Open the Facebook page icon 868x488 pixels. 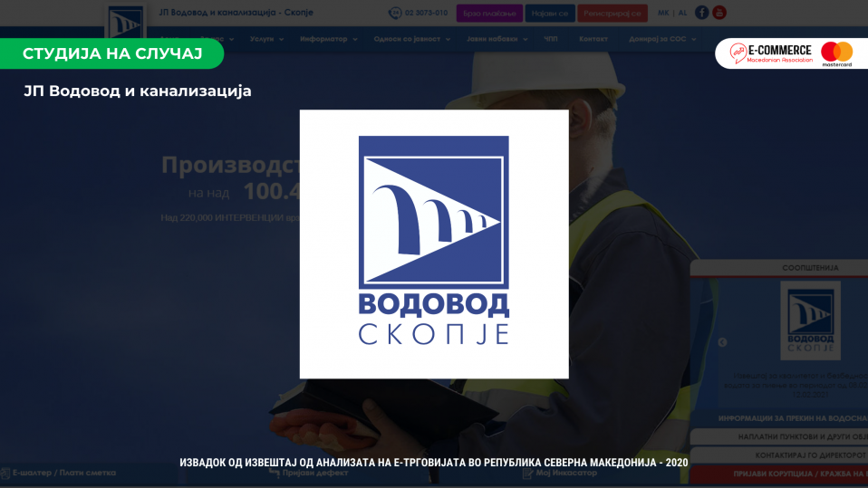tap(701, 13)
